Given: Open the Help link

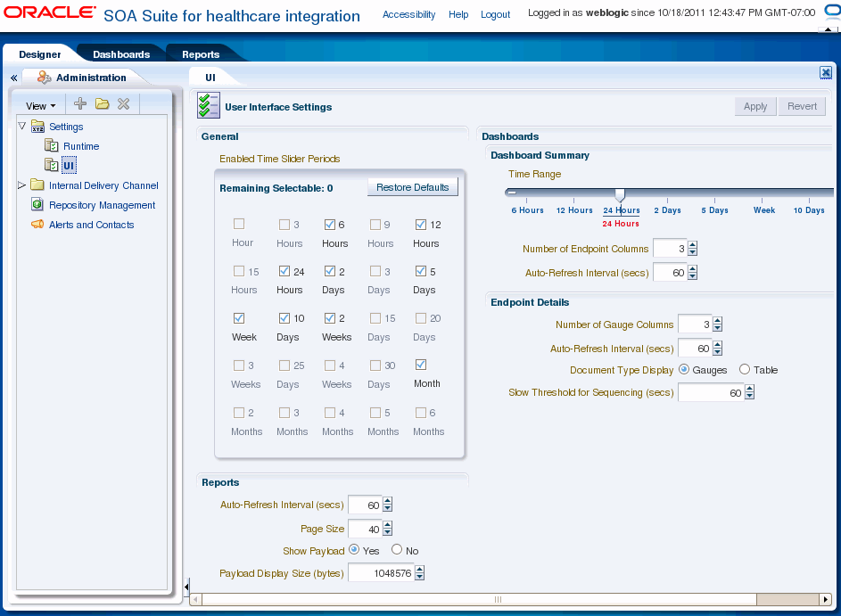Looking at the screenshot, I should (458, 14).
